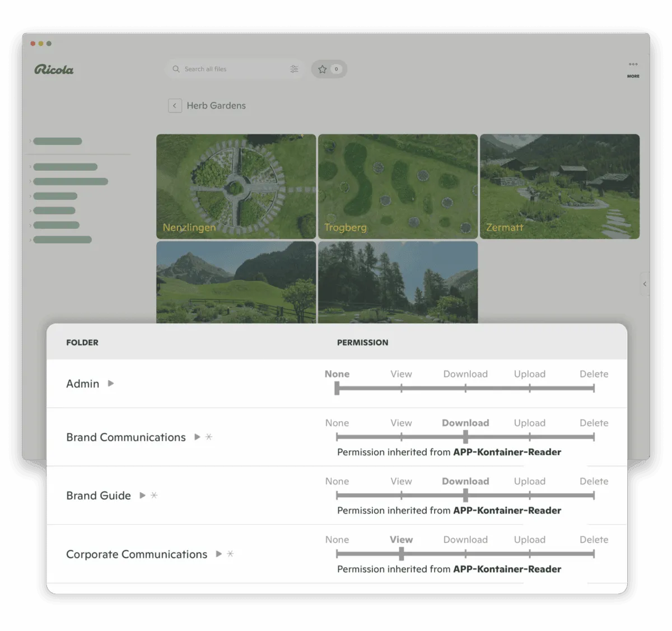Screen dimensions: 672x631
Task: Click the Ricola logo
Action: 54,69
